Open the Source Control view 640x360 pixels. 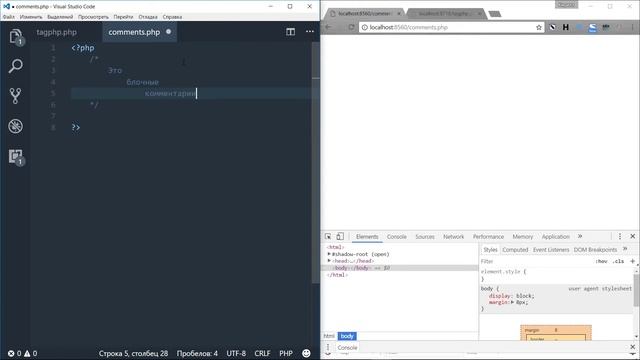[x=16, y=96]
